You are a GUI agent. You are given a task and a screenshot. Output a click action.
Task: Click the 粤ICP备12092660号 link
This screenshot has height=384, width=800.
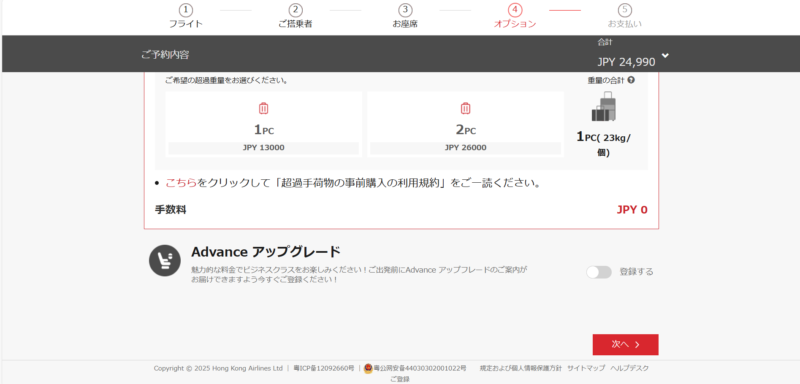click(x=323, y=368)
